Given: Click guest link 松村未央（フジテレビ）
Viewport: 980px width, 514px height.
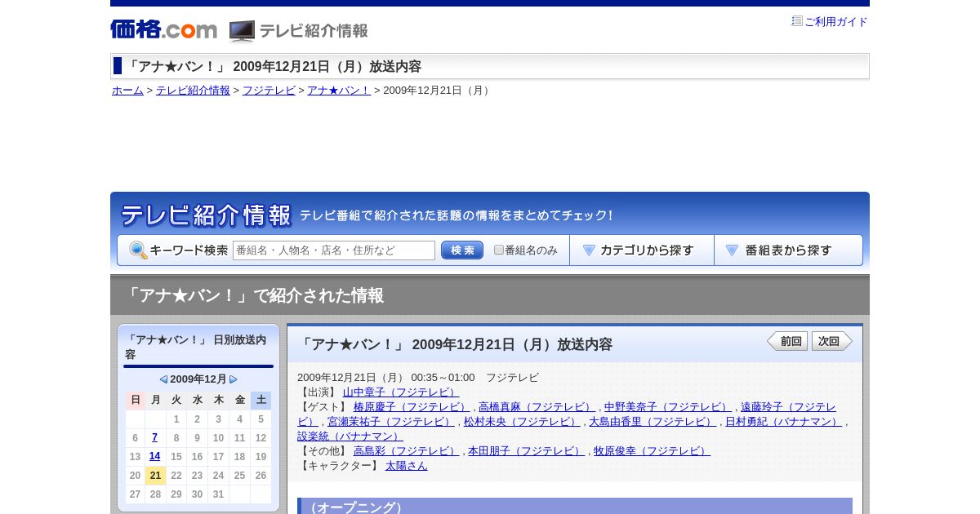Looking at the screenshot, I should (x=522, y=422).
